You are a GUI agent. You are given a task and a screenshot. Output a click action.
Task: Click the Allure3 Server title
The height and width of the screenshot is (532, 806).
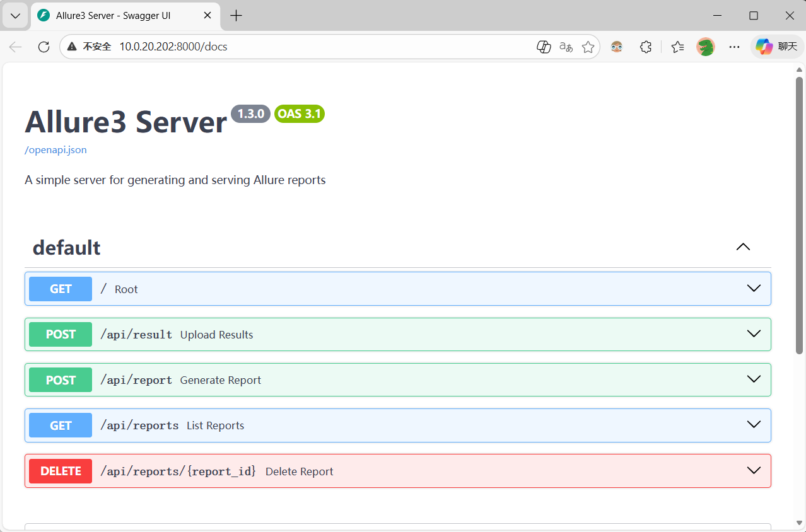[x=126, y=122]
